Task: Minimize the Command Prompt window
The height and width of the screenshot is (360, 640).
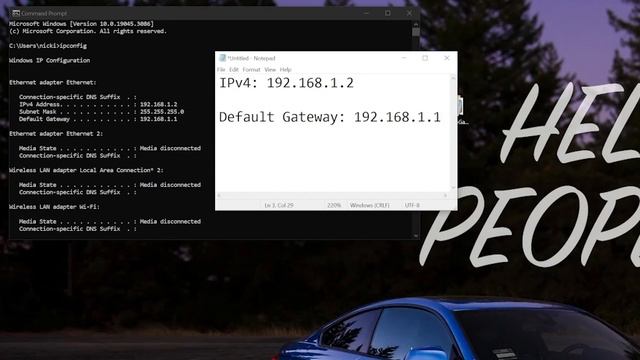Action: click(x=366, y=13)
